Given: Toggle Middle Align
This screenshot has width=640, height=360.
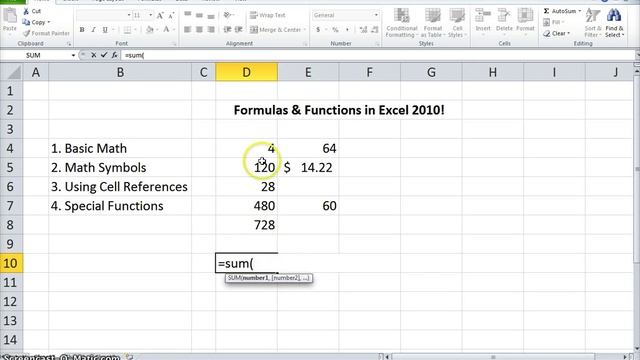Looking at the screenshot, I should click(x=199, y=15).
